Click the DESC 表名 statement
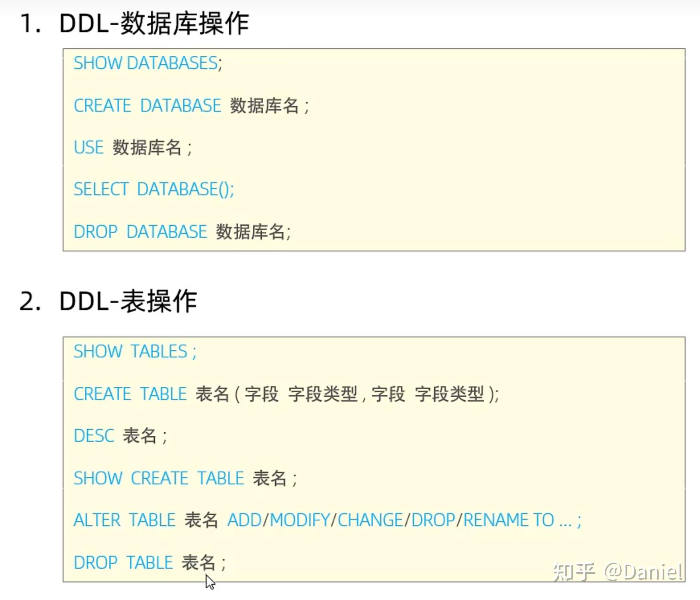Viewport: 700px width, 600px height. (121, 436)
